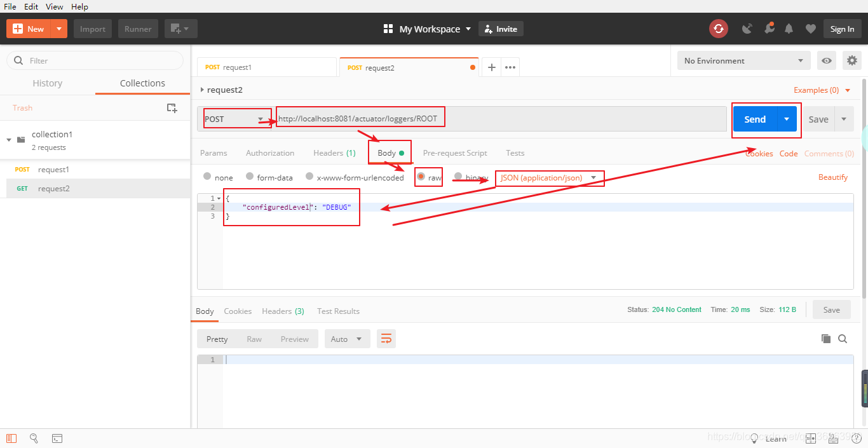
Task: Open the File menu
Action: click(10, 6)
